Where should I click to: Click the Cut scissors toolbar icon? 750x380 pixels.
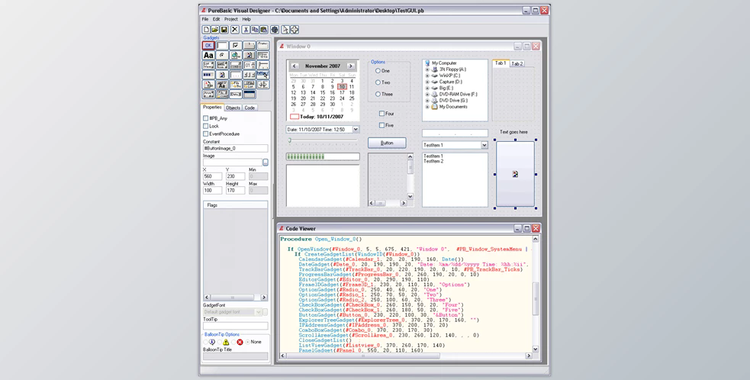(x=246, y=30)
